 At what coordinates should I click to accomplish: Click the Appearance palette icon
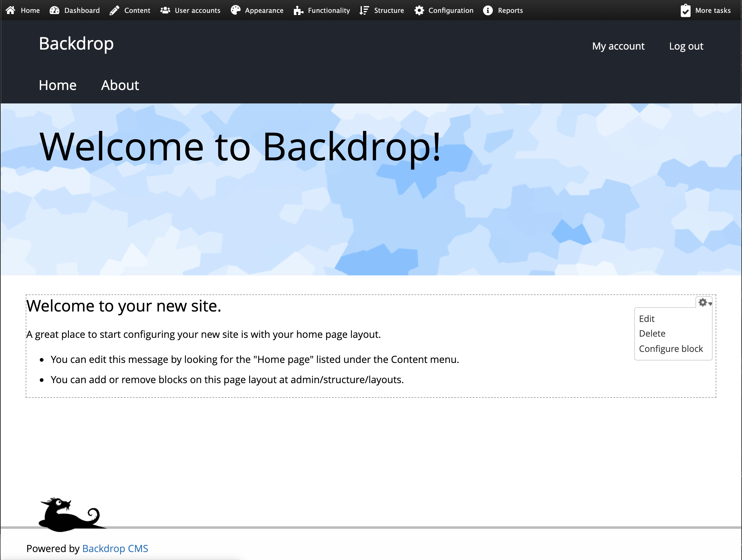235,10
